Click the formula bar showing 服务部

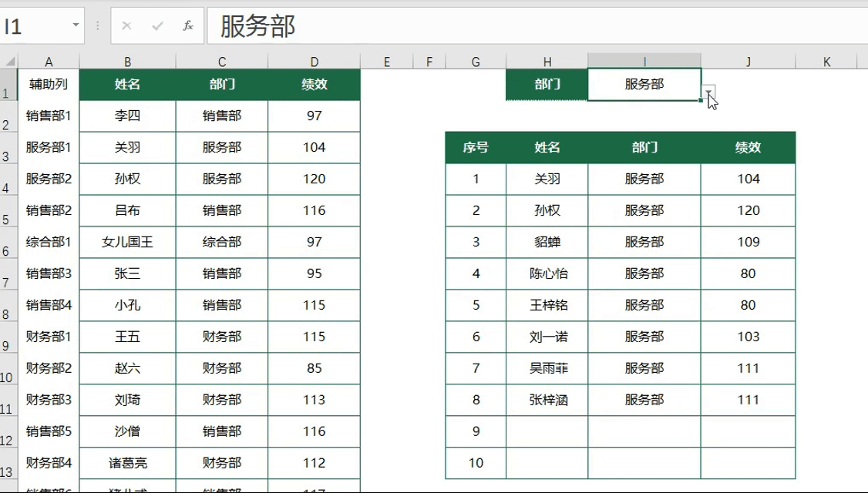point(537,25)
